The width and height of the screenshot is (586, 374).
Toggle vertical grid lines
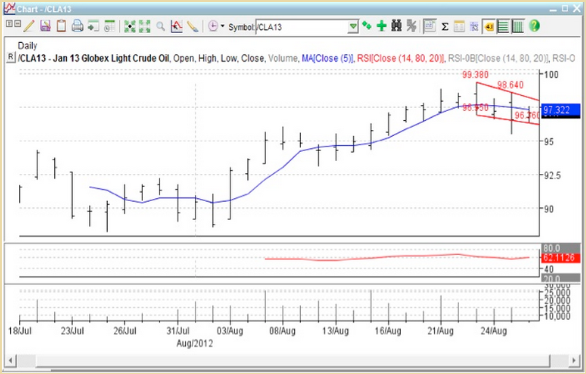(x=518, y=27)
